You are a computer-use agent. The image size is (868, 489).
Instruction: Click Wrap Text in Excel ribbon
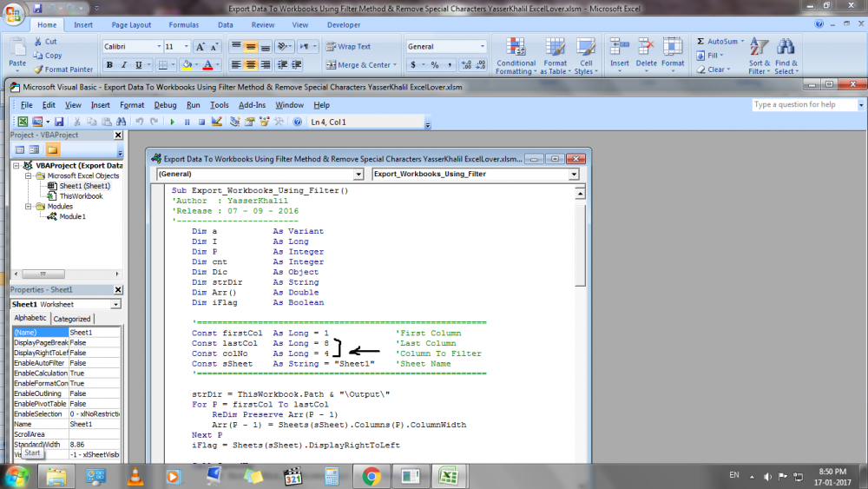348,47
